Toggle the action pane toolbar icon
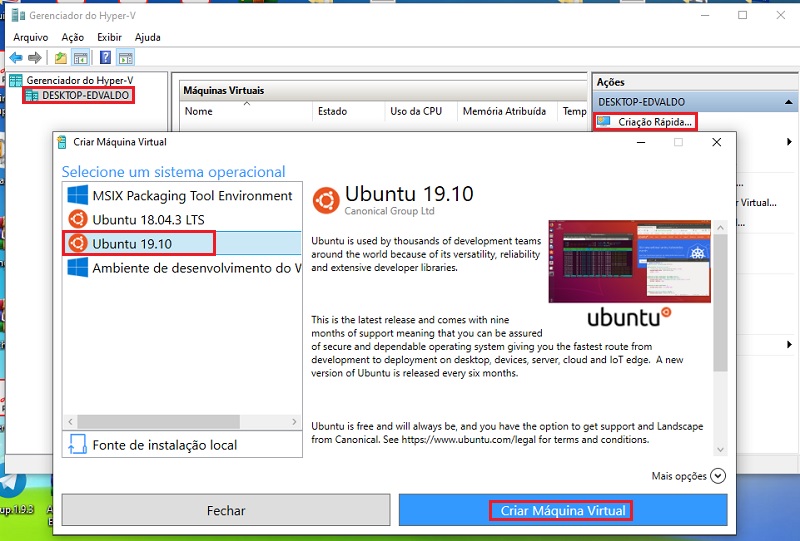 pyautogui.click(x=126, y=58)
